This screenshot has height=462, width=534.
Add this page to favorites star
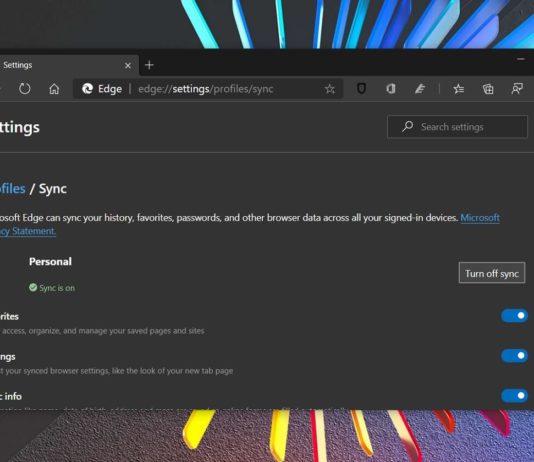coord(329,89)
